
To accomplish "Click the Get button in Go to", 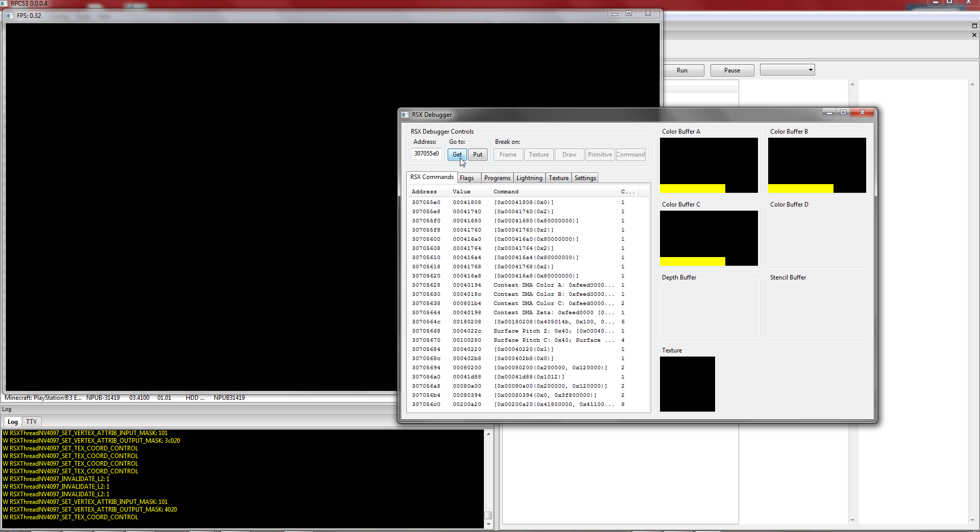I will click(x=457, y=155).
